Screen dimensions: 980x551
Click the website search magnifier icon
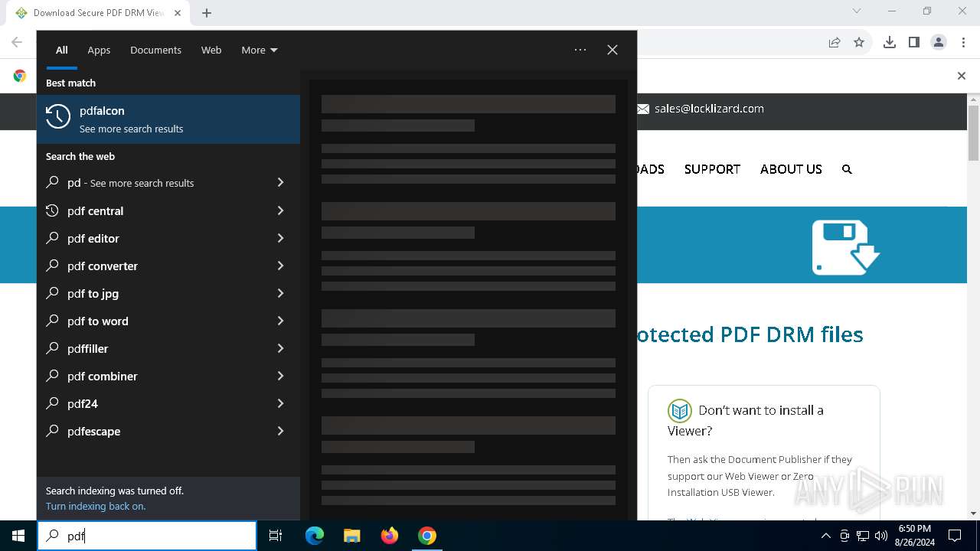pyautogui.click(x=847, y=169)
